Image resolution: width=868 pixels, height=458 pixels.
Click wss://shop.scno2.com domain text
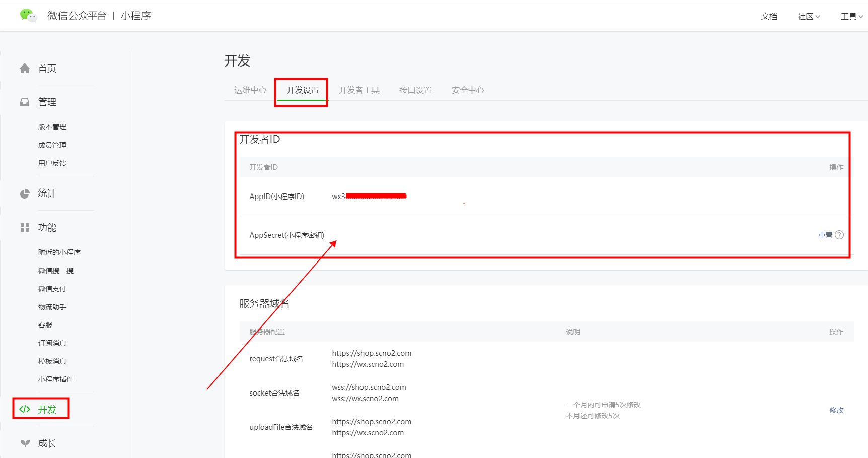(x=369, y=387)
